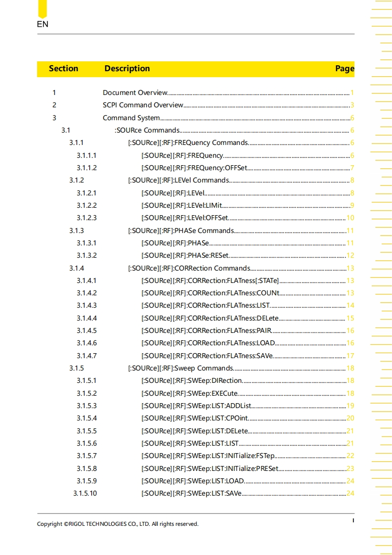Open Command System chapter link
This screenshot has width=392, height=555.
131,118
